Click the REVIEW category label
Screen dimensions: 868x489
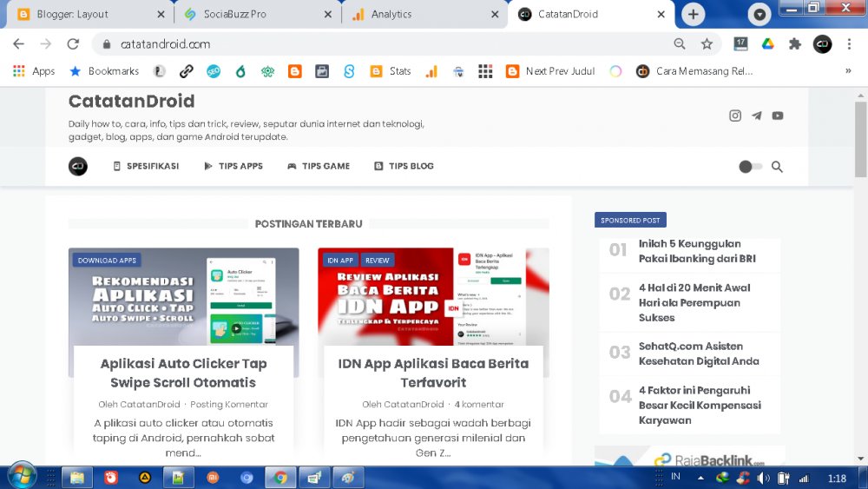377,261
